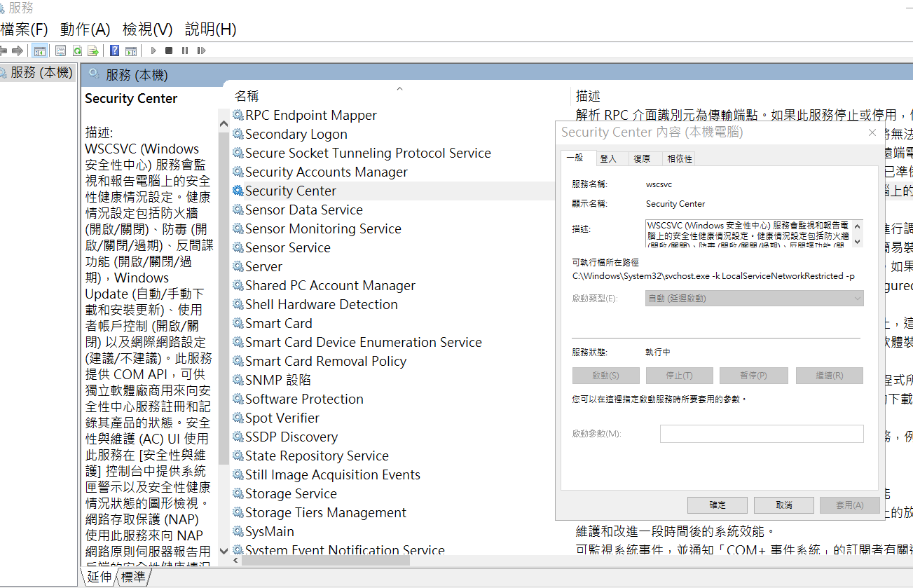Toggle the show/hide action pane toolbar icon
The height and width of the screenshot is (588, 913).
click(130, 50)
